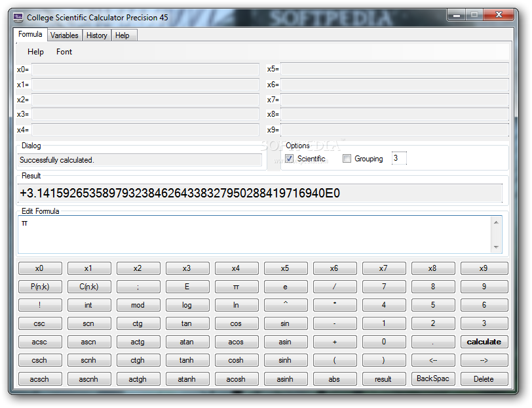Click the plus + button

pyautogui.click(x=335, y=342)
